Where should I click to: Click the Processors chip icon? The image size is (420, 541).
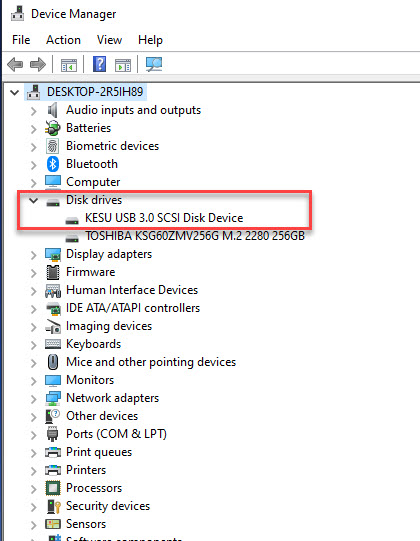(53, 488)
